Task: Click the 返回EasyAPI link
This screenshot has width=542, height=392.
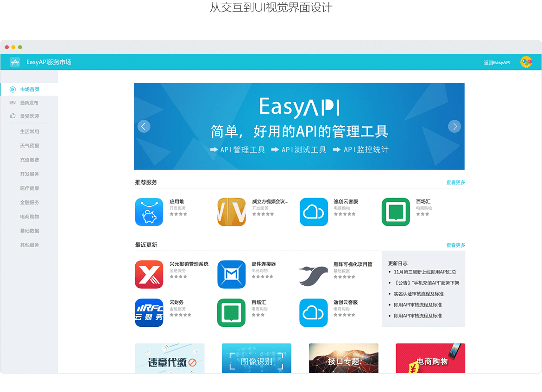Action: [x=497, y=62]
